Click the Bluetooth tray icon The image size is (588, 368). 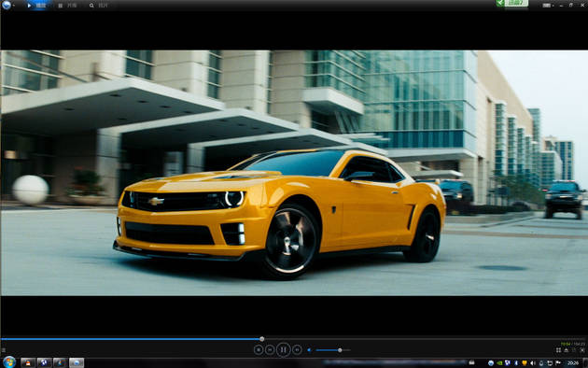coord(516,362)
